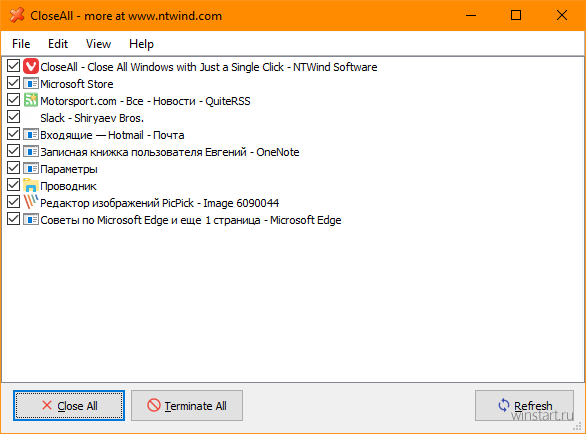Uncheck the Microsoft Store checkbox
This screenshot has width=586, height=434.
pyautogui.click(x=13, y=83)
